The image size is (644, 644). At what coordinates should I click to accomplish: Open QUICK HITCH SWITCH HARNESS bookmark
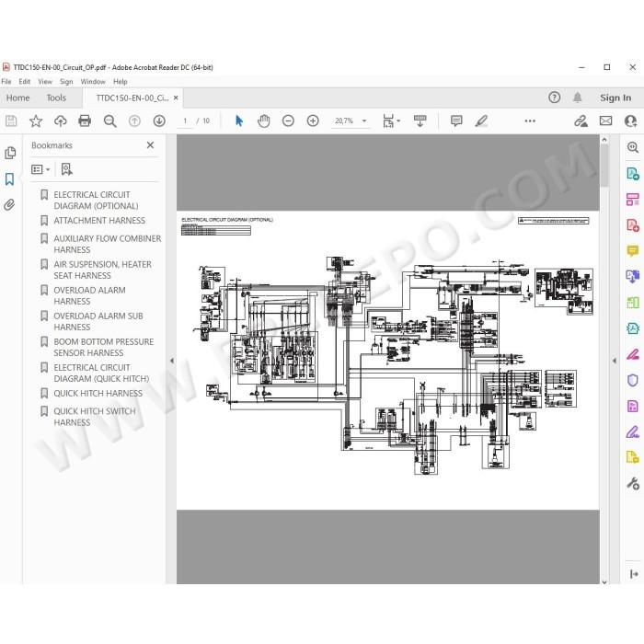click(95, 417)
